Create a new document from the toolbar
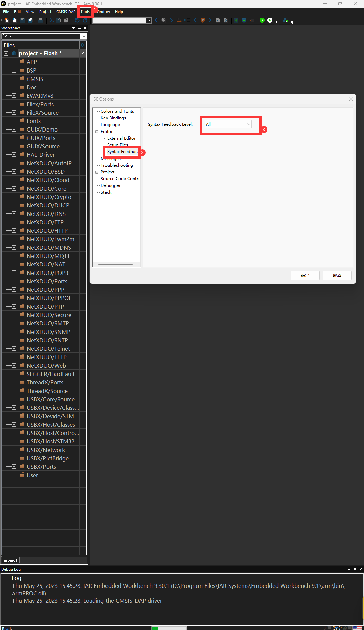The width and height of the screenshot is (364, 630). click(7, 20)
